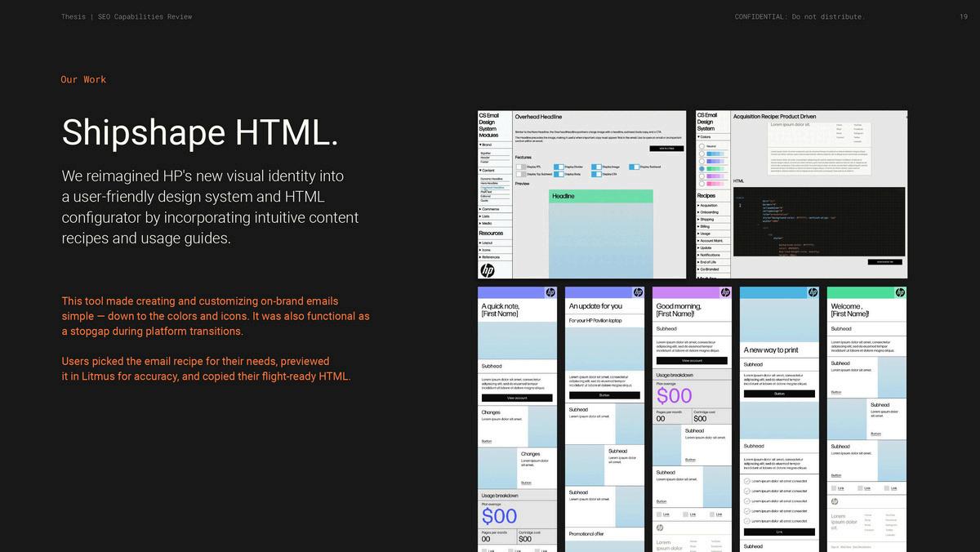Click black 'Button' in 'An update for you' email
Screen dimensions: 980x552
604,394
